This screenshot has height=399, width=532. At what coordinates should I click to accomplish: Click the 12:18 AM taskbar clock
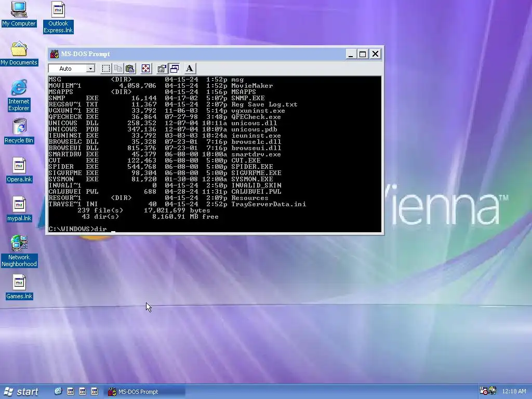pos(514,391)
